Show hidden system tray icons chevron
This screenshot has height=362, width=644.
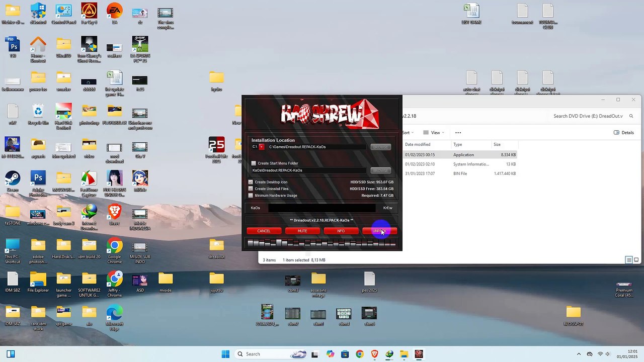579,354
